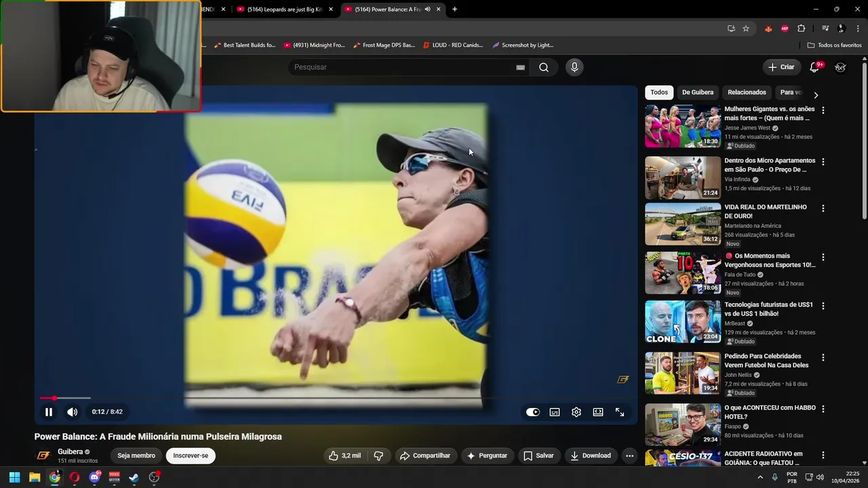Open the YouTube notifications bell
Image resolution: width=868 pixels, height=488 pixels.
815,67
